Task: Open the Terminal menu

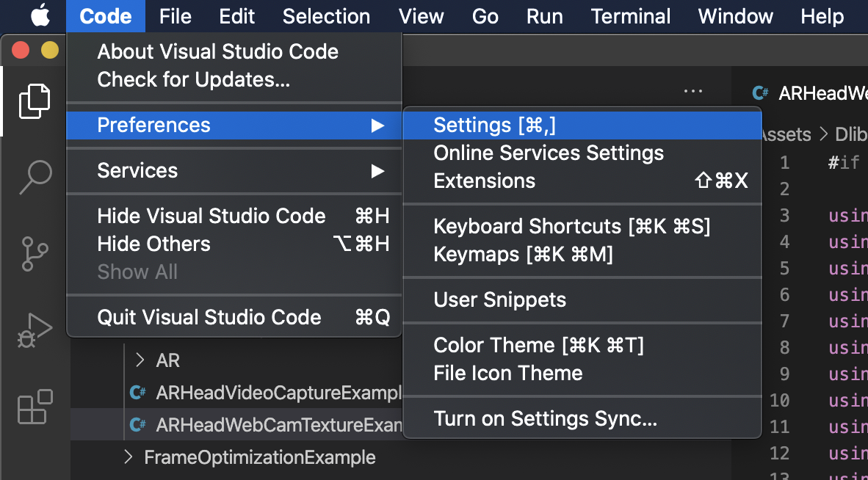Action: pos(631,16)
